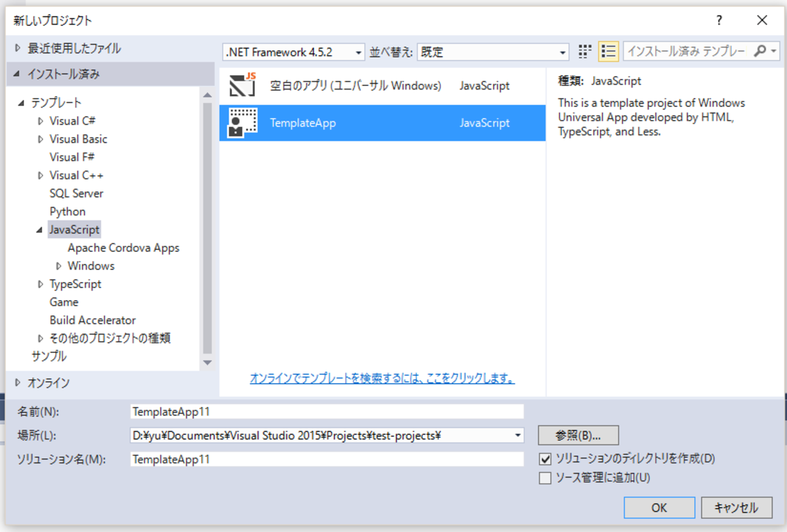This screenshot has height=532, width=787.
Task: Click the template tree scrollbar thumb
Action: (208, 228)
